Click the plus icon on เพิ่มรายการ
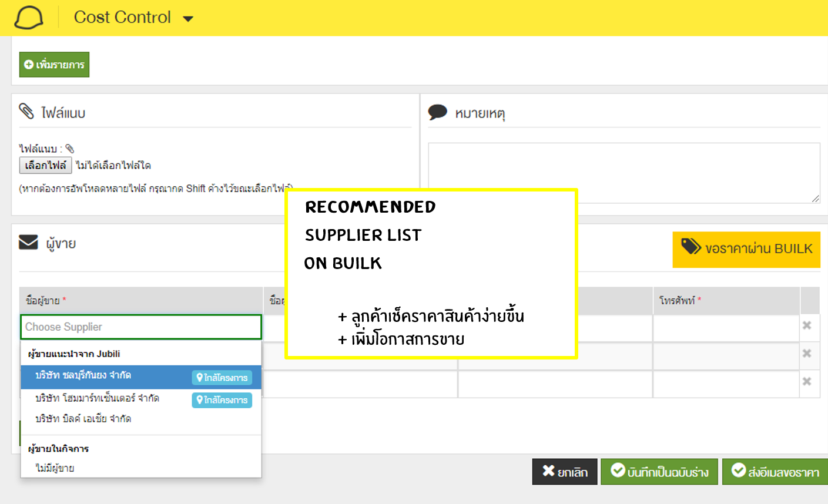 tap(29, 65)
